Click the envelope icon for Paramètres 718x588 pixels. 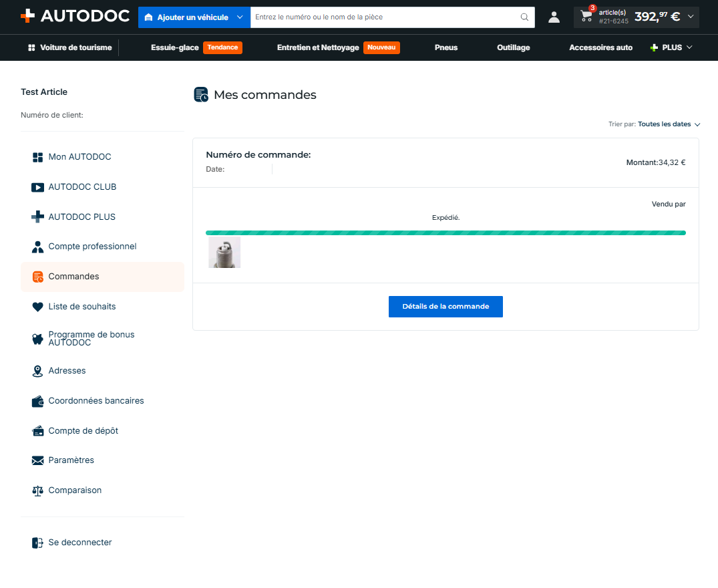(37, 460)
